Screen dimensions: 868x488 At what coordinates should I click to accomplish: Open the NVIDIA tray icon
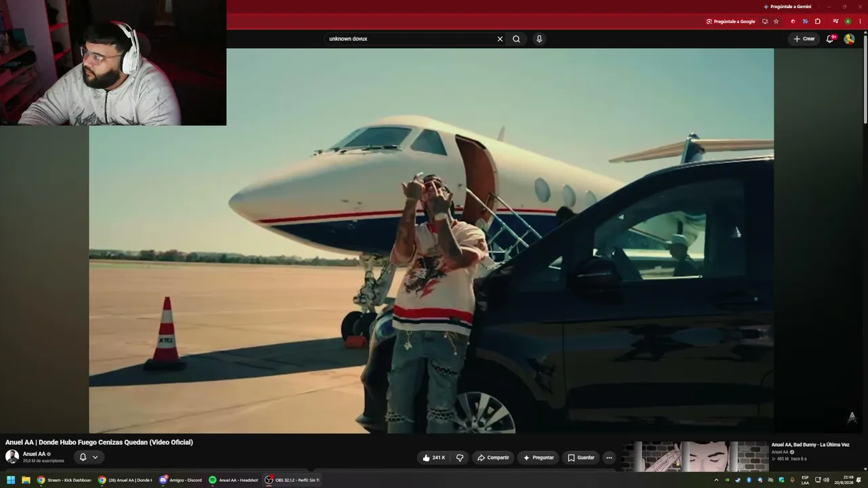click(x=727, y=480)
